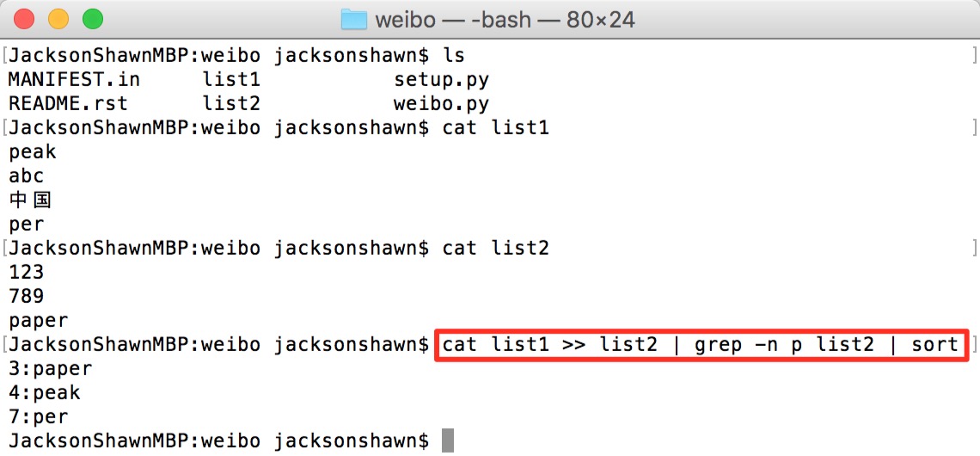Click the terminal cursor block at last prompt

(447, 441)
